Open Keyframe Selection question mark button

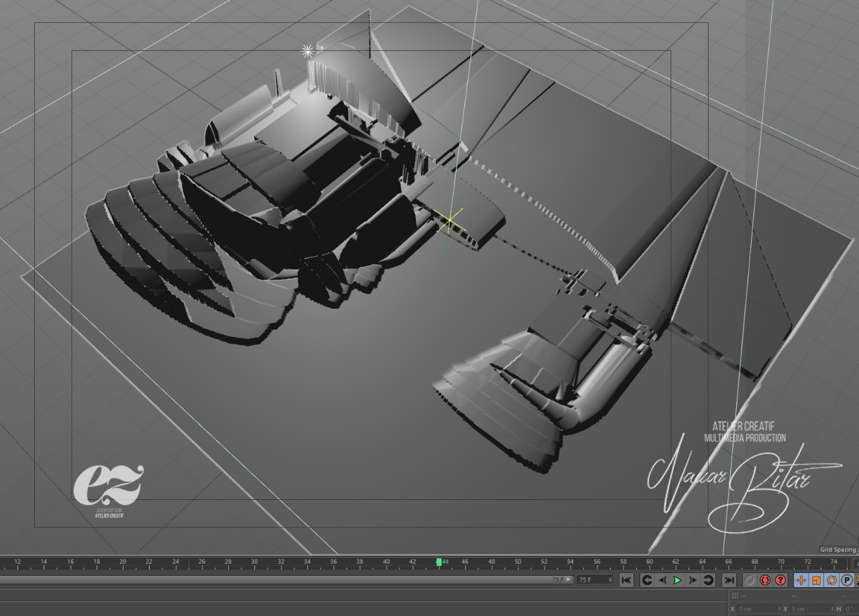[780, 580]
